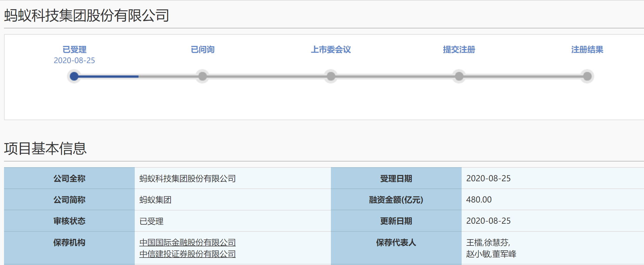644x265 pixels.
Task: Click the 注册结果 progress step dot
Action: (x=587, y=76)
